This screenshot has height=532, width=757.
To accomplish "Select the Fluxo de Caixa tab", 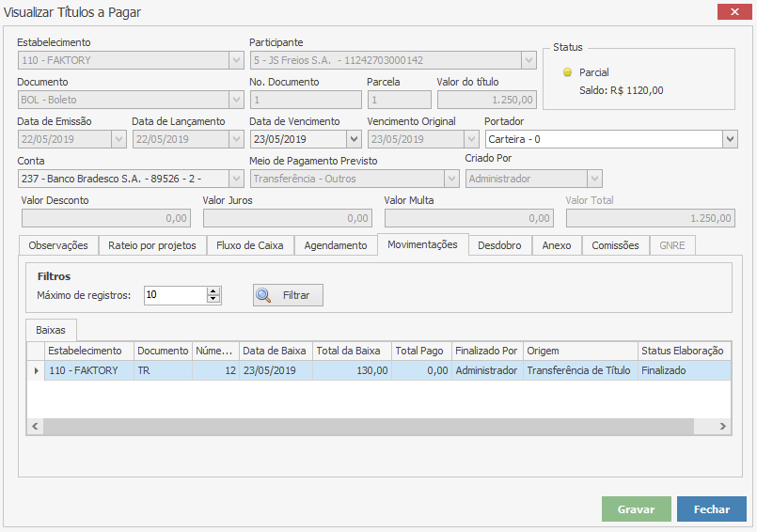I will (x=250, y=245).
